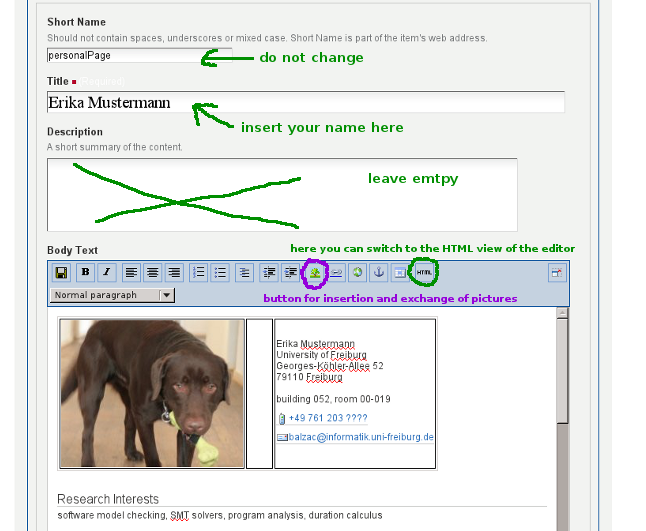Toggle full-screen editor mode
This screenshot has height=531, width=646.
click(556, 272)
